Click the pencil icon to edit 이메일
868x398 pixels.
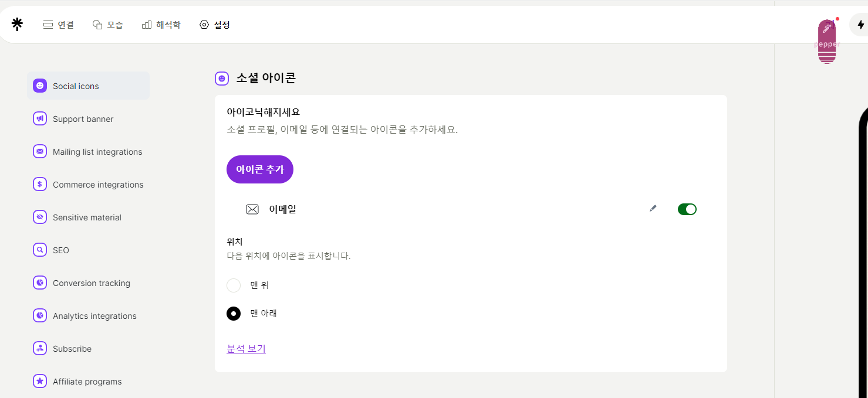point(653,208)
